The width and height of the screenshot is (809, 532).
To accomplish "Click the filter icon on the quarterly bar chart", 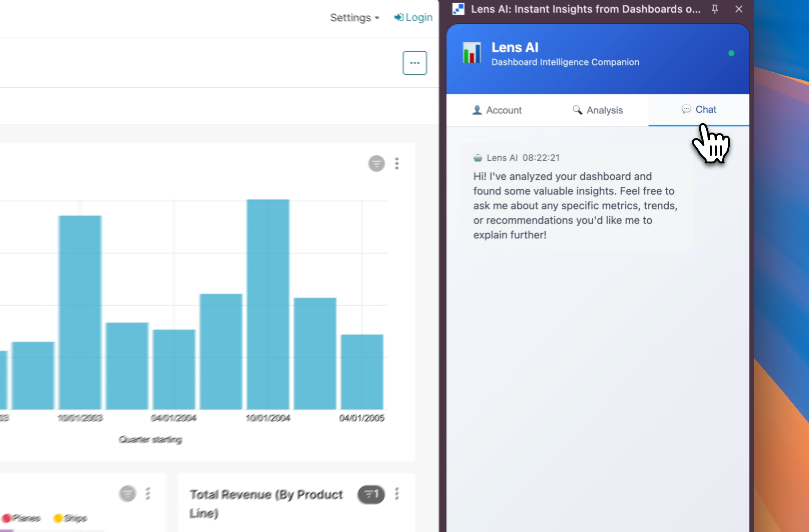I will coord(377,164).
